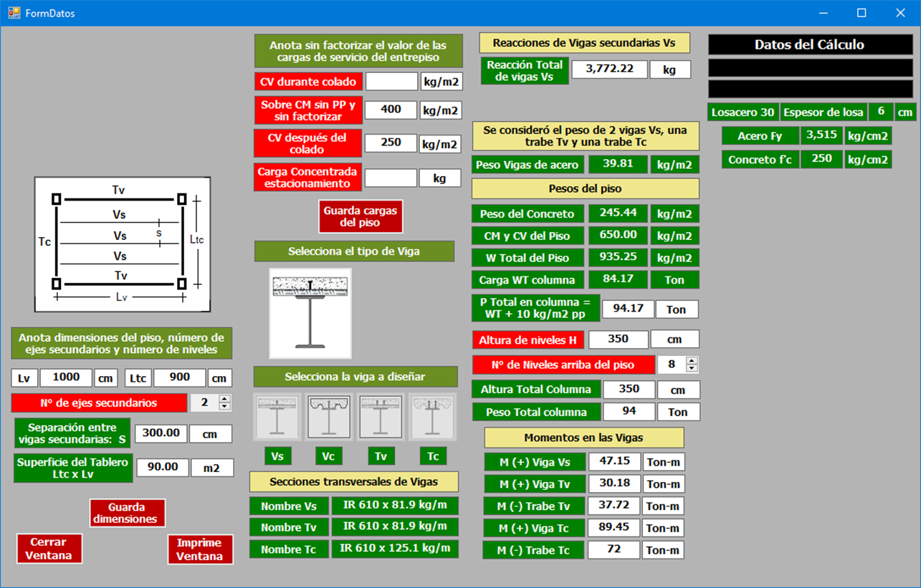Click the Losacero 30 label

coord(743,112)
